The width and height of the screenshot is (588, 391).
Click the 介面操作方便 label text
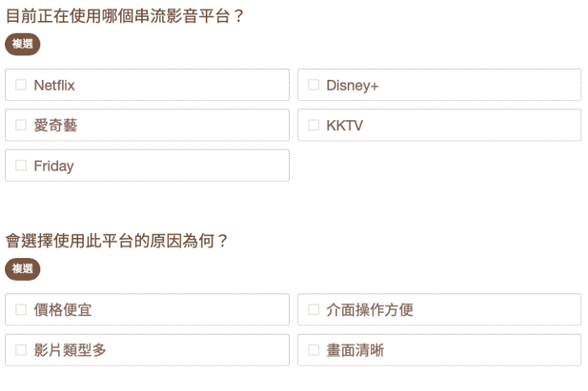(x=370, y=310)
